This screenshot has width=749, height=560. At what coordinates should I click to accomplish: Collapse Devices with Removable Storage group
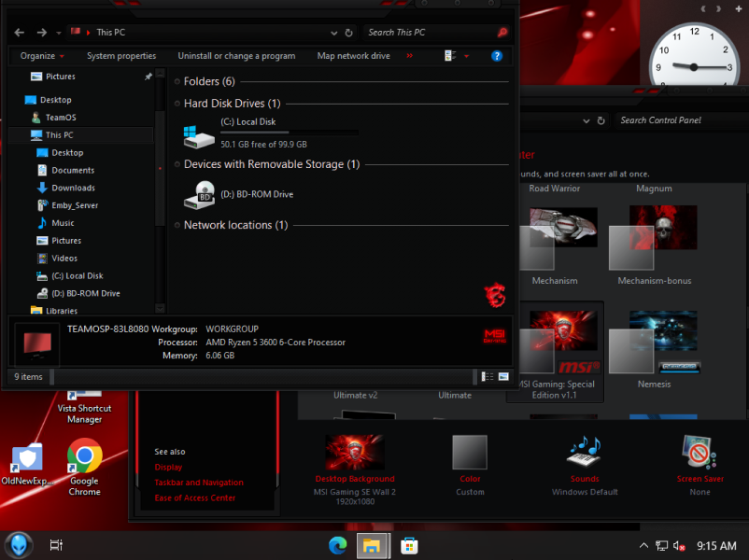(x=177, y=164)
